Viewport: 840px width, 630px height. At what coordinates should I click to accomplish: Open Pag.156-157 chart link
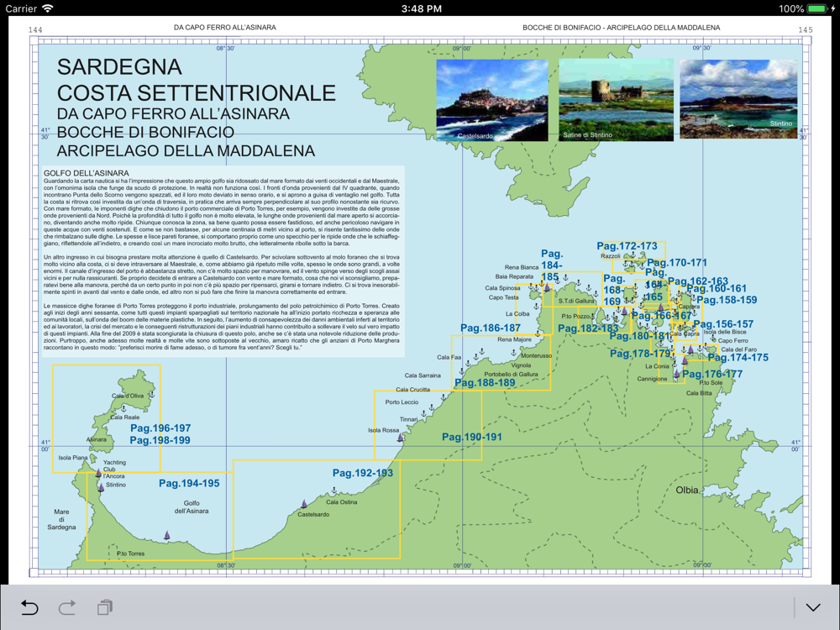tap(723, 324)
